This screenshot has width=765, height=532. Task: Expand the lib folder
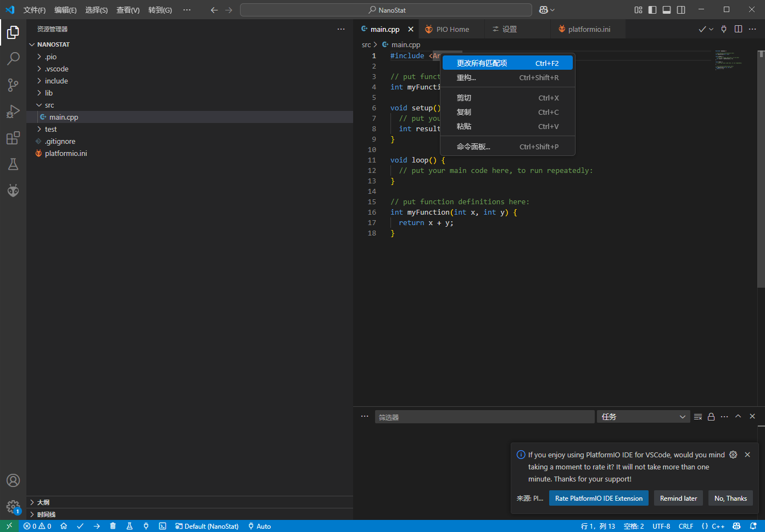coord(189,93)
